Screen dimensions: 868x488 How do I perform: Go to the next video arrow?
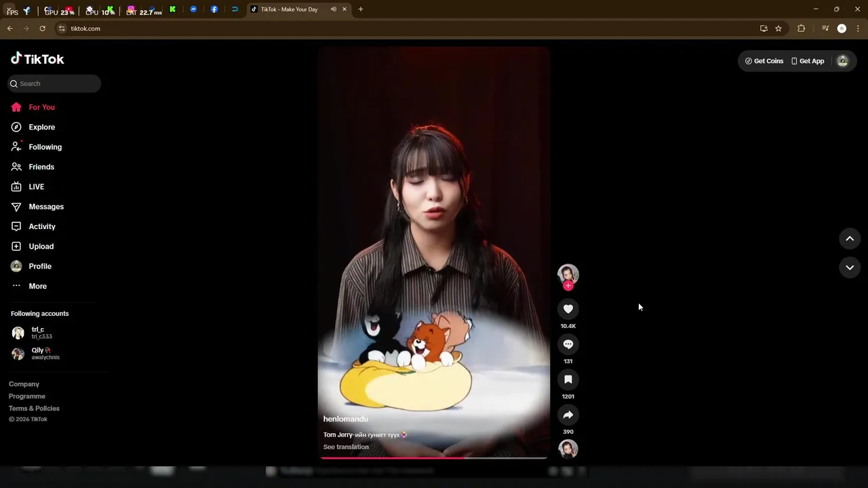850,268
